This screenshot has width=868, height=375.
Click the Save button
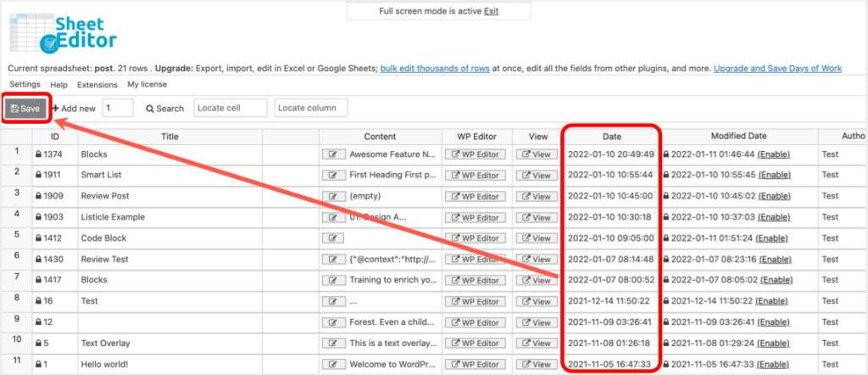tap(25, 109)
